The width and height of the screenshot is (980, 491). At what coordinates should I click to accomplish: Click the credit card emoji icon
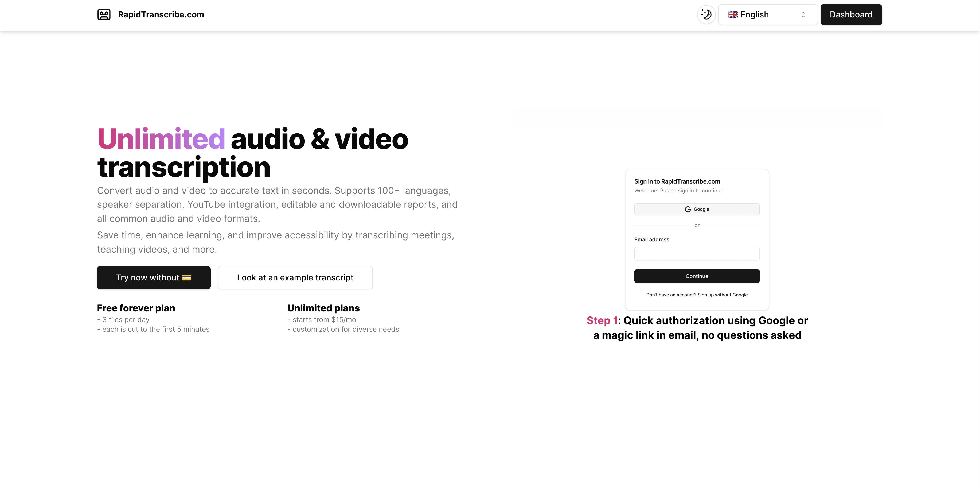(x=186, y=277)
